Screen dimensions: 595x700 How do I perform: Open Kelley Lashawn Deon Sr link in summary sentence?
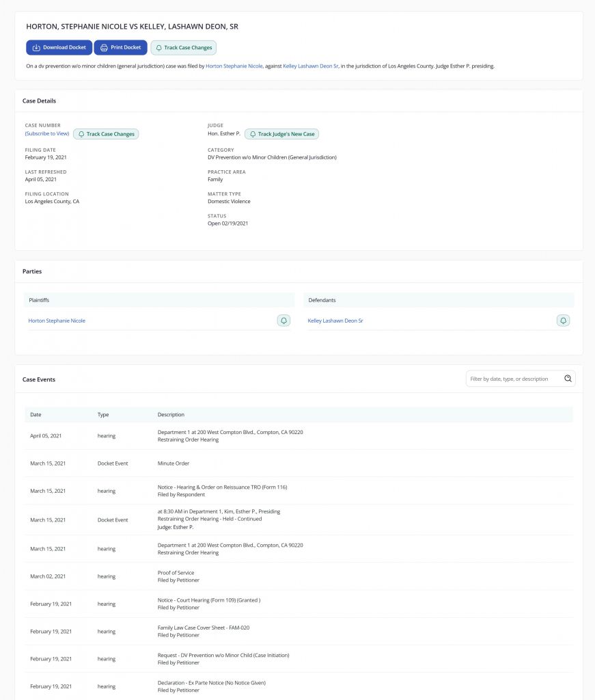[x=310, y=66]
